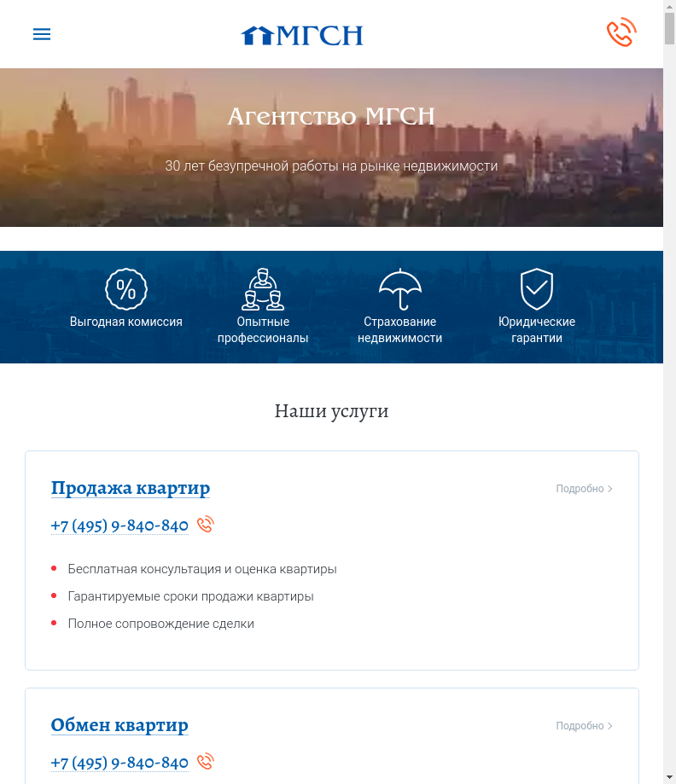Click phone icon beside Продажа квартир number
This screenshot has width=676, height=784.
[205, 525]
